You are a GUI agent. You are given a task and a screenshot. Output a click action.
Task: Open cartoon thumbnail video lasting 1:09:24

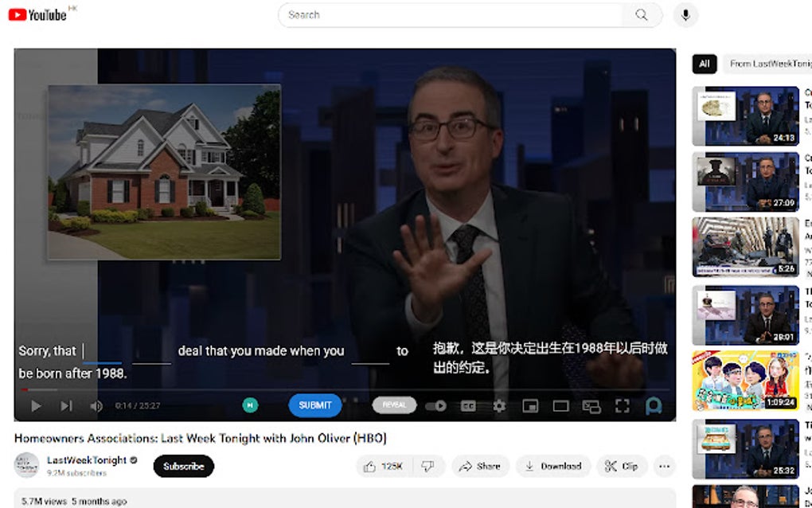pos(746,381)
